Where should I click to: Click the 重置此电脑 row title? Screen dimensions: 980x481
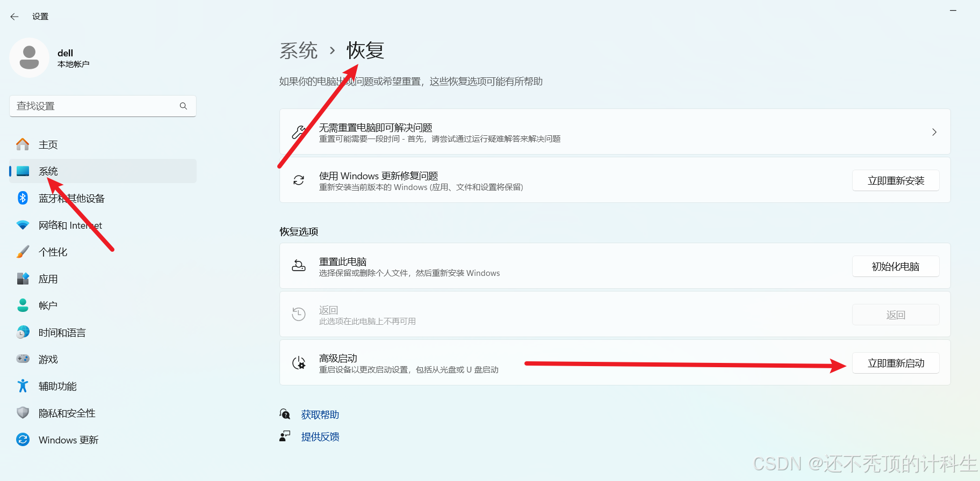point(343,261)
